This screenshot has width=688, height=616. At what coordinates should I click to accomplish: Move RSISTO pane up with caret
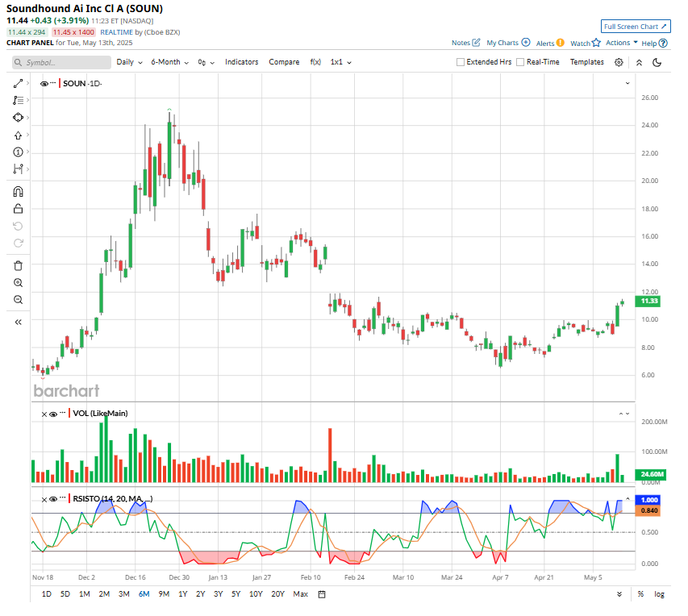coord(628,499)
